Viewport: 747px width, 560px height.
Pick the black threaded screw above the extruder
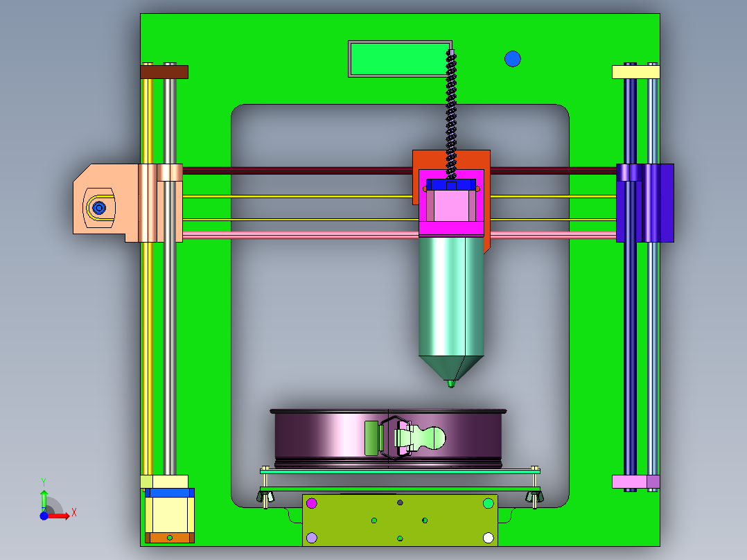tap(450, 114)
